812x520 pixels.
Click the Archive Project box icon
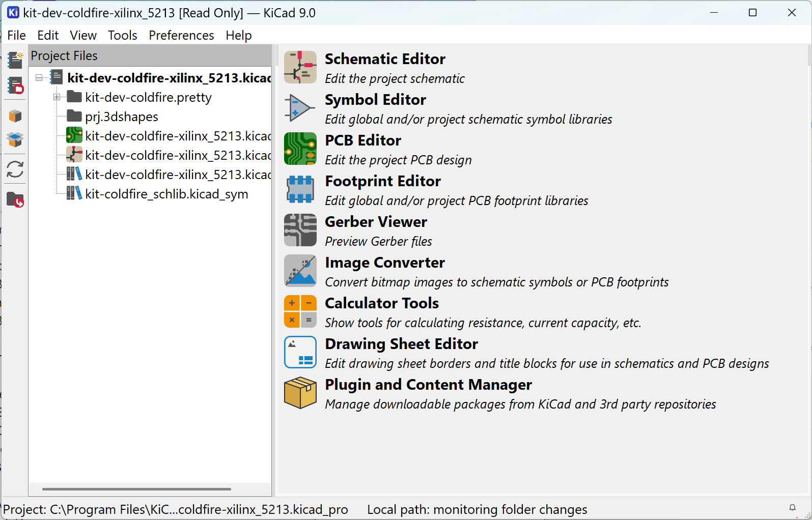click(x=15, y=116)
